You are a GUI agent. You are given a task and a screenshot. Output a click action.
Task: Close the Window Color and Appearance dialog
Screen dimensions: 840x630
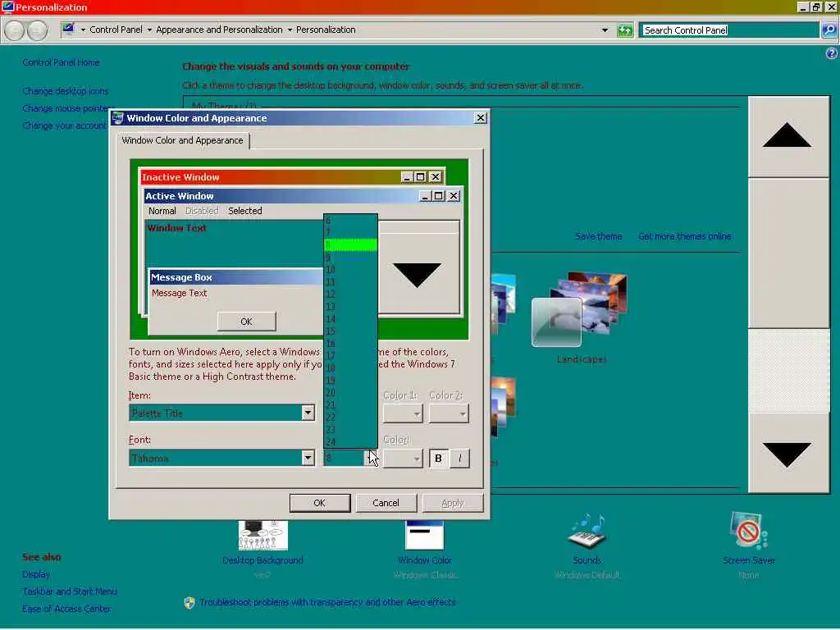(x=481, y=118)
